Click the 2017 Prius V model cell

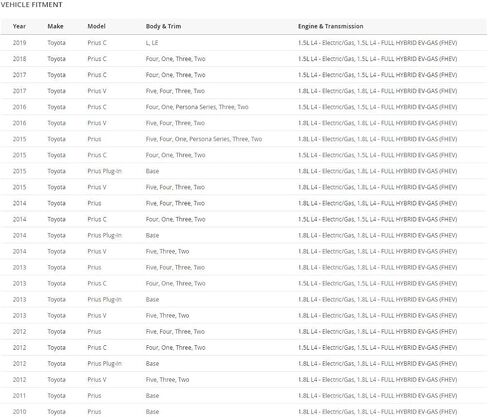[x=97, y=91]
